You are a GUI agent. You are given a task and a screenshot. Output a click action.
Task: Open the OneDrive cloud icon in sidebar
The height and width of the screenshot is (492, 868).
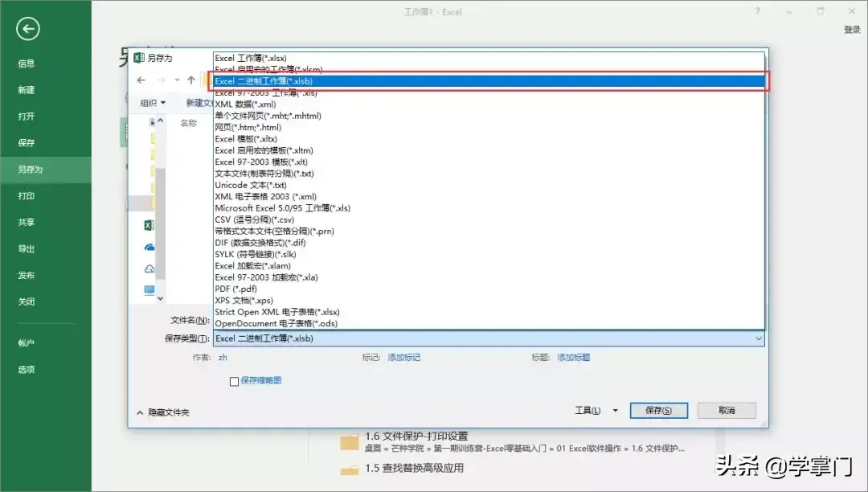(x=149, y=248)
